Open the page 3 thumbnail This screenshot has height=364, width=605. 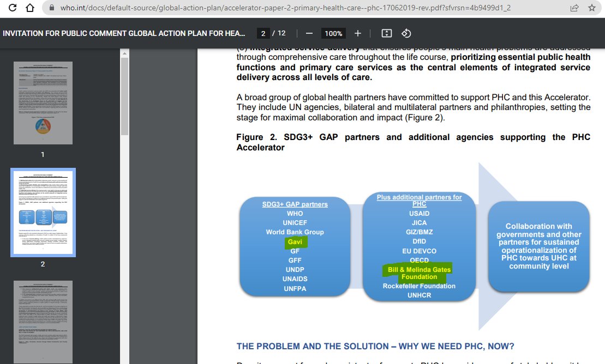(43, 322)
